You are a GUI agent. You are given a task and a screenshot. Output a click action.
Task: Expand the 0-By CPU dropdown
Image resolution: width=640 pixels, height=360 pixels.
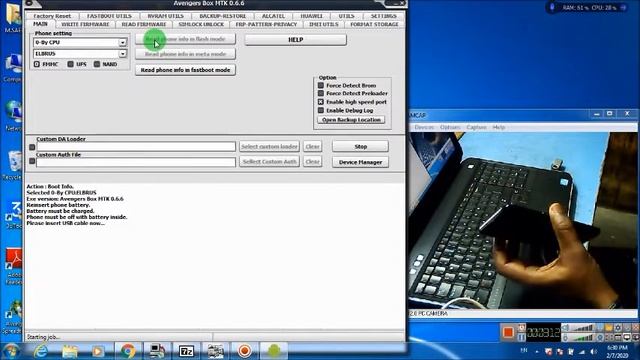[x=122, y=42]
